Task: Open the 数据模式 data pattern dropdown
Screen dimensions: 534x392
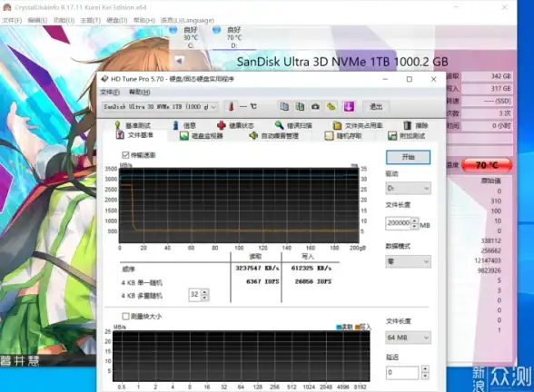Action: [x=408, y=261]
